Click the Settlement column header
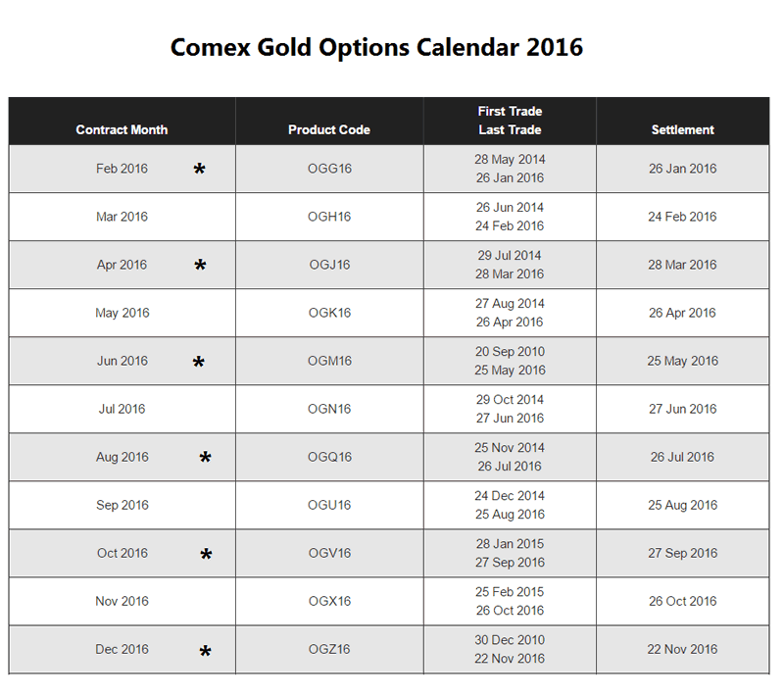This screenshot has width=784, height=695. [682, 129]
